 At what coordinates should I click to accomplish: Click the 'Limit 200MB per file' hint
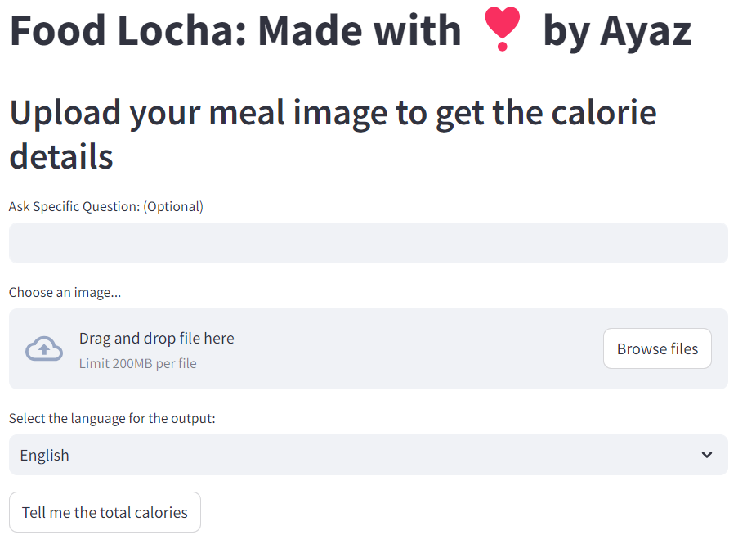[x=137, y=363]
